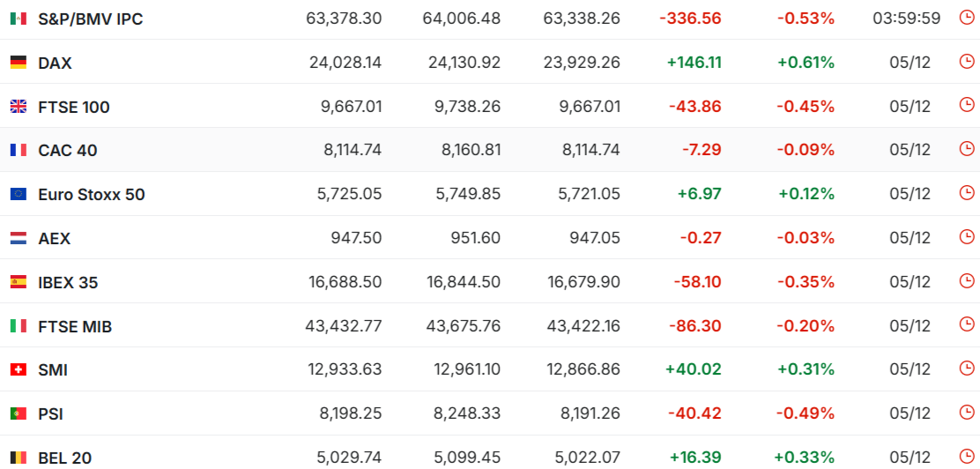Click the UK flag beside FTSE 100
Viewport: 980px width, 469px height.
[x=19, y=107]
